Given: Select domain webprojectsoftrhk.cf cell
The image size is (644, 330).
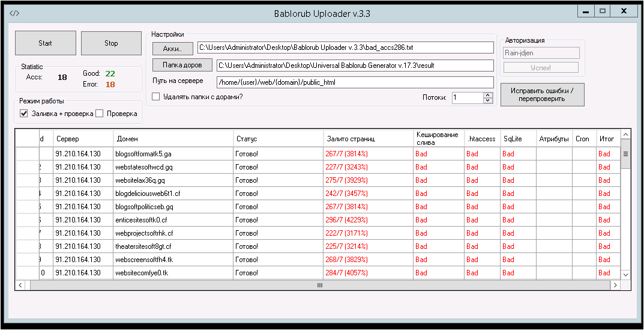Looking at the screenshot, I should pos(173,233).
